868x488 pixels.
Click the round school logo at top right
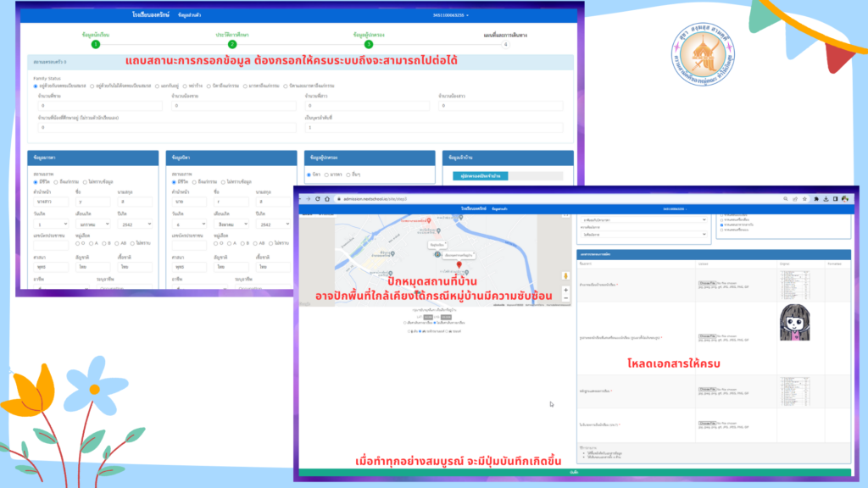click(x=703, y=54)
